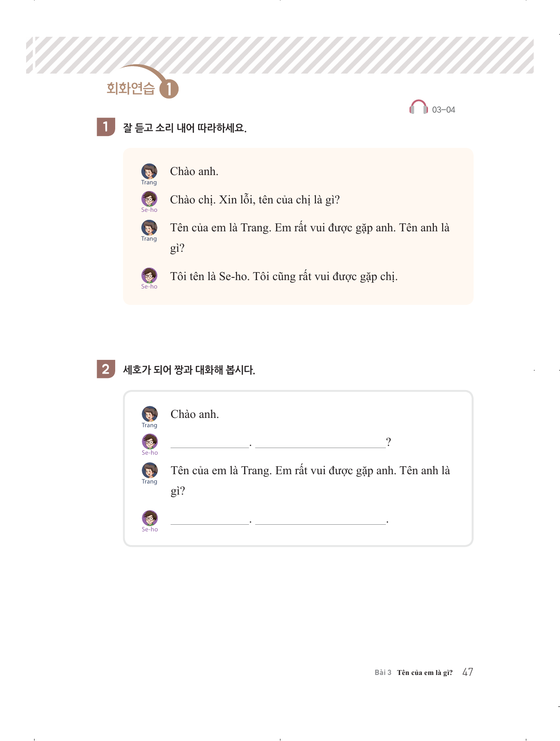Click the square number 1 exercise badge
This screenshot has height=741, width=560.
(106, 127)
